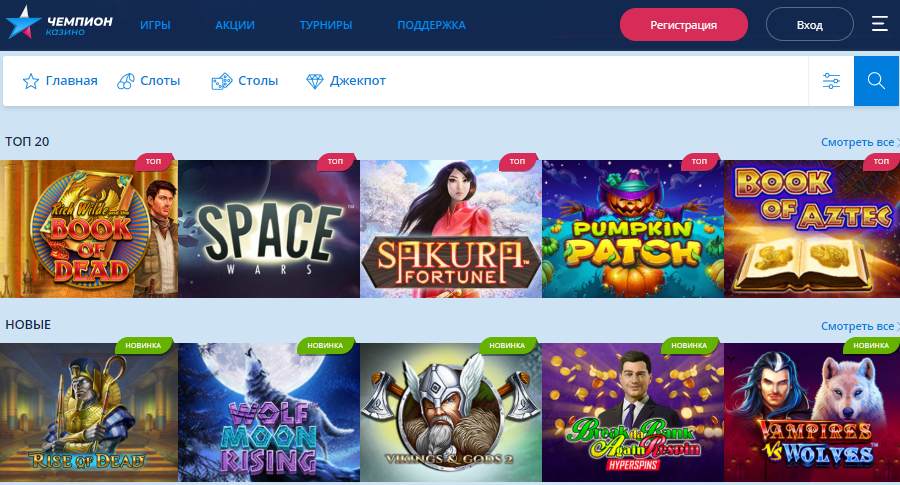
Task: Click the Регистрация button
Action: (x=684, y=25)
